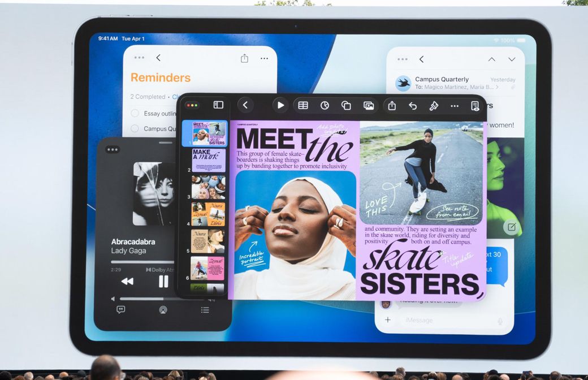Image resolution: width=588 pixels, height=380 pixels.
Task: Click the 9:41 AM clock in status bar
Action: pyautogui.click(x=108, y=38)
